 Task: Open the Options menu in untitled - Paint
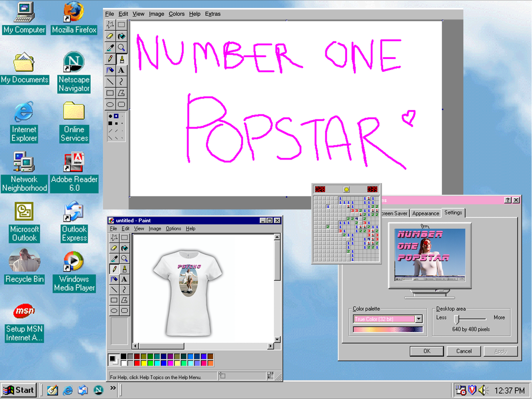173,229
